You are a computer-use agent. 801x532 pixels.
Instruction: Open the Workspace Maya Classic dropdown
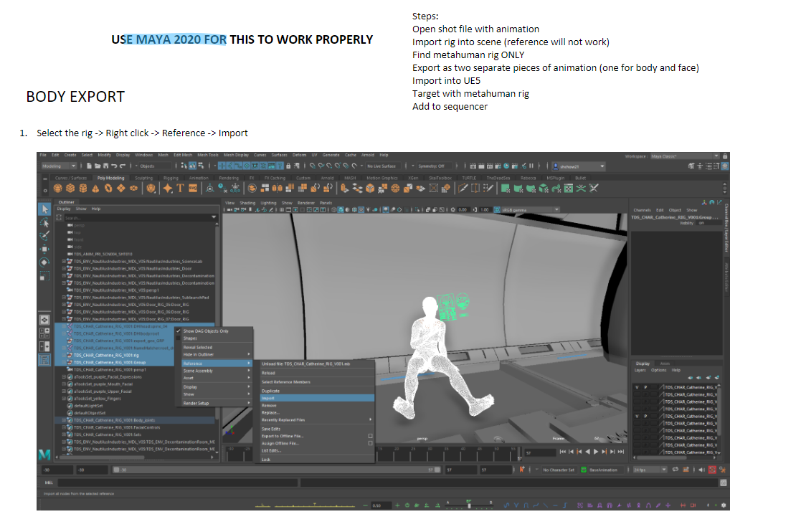[685, 156]
